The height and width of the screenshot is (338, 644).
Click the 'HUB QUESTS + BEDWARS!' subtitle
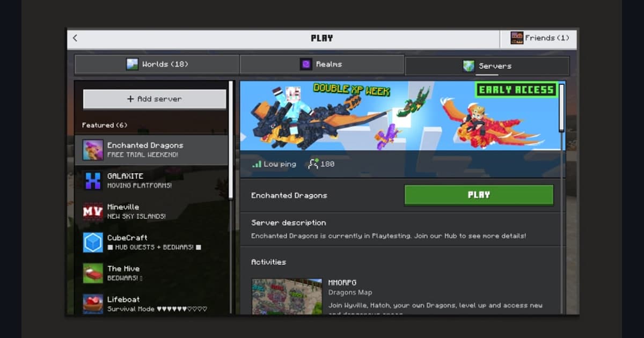click(x=154, y=247)
